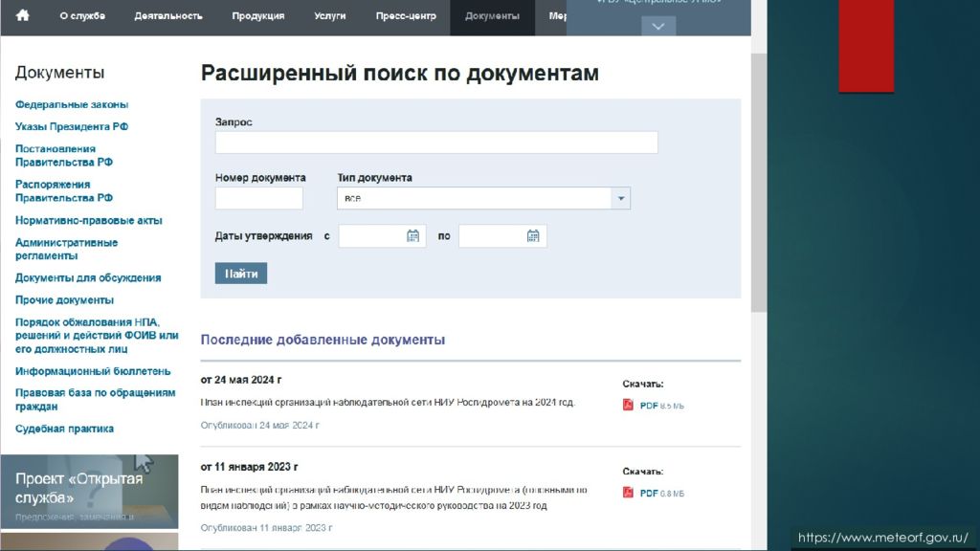980x551 pixels.
Task: Open calendar for the start approval date
Action: (412, 236)
